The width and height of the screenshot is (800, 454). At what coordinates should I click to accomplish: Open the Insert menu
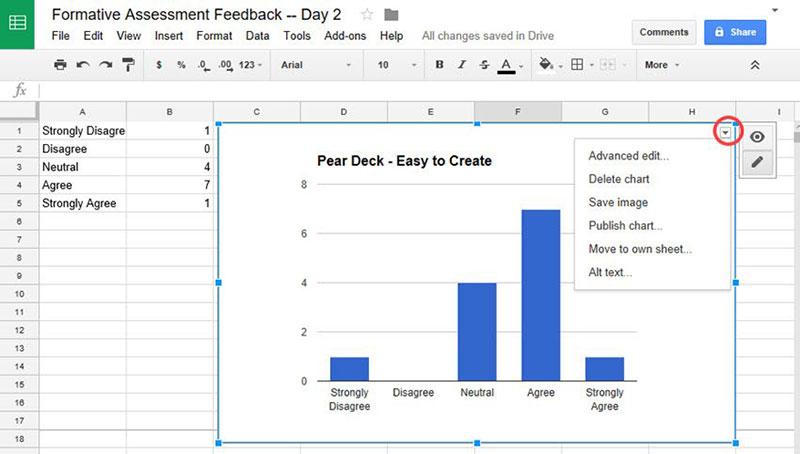(x=169, y=36)
